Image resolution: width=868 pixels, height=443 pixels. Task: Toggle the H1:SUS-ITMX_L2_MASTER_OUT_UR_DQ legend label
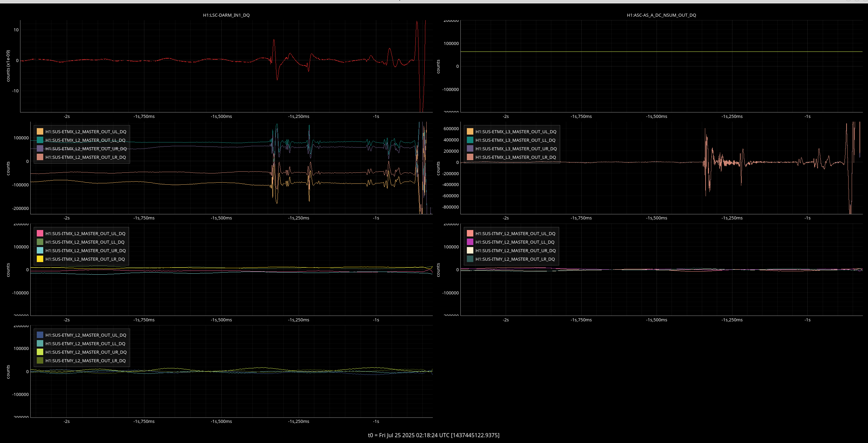(85, 250)
